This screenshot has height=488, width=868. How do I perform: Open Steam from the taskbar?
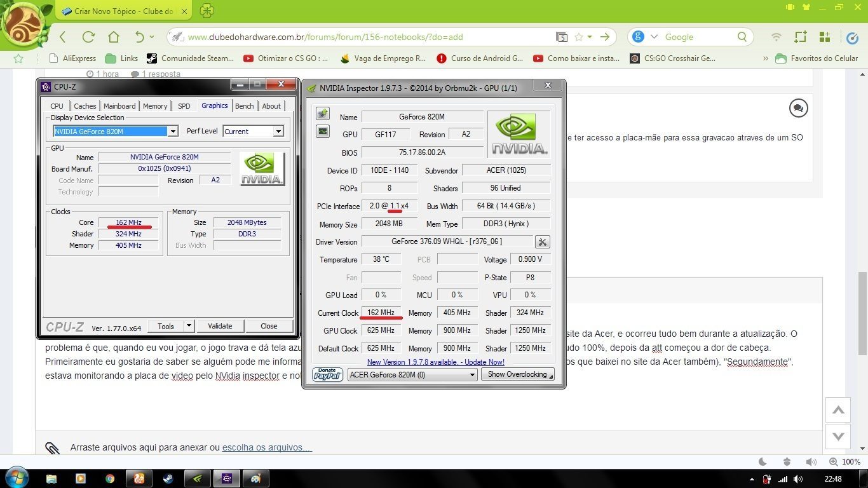click(x=168, y=478)
